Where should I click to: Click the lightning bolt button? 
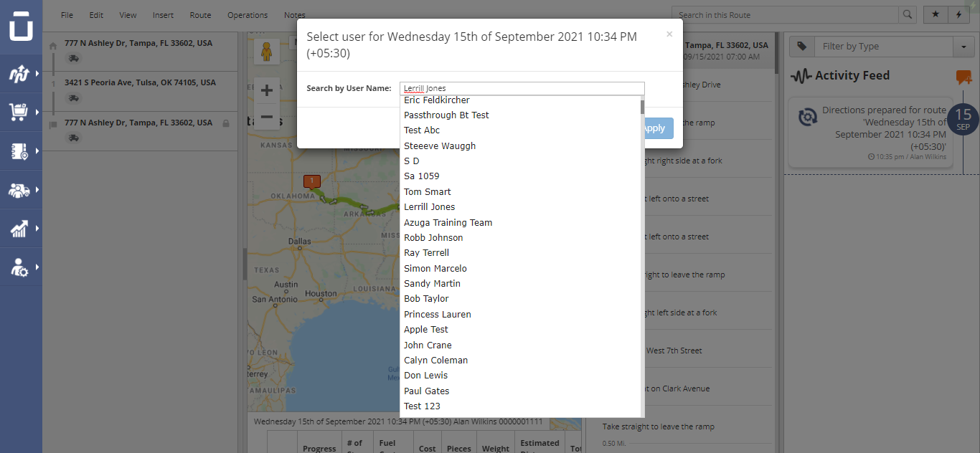point(958,14)
